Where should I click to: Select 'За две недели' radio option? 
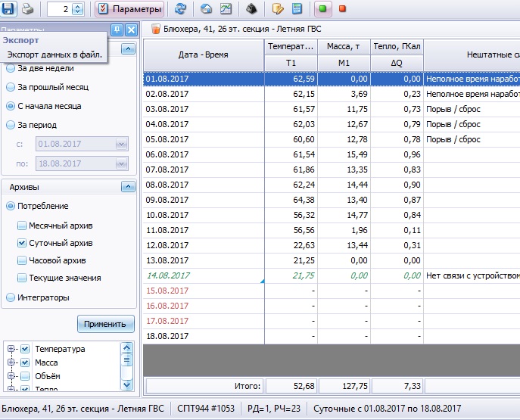tap(40, 68)
